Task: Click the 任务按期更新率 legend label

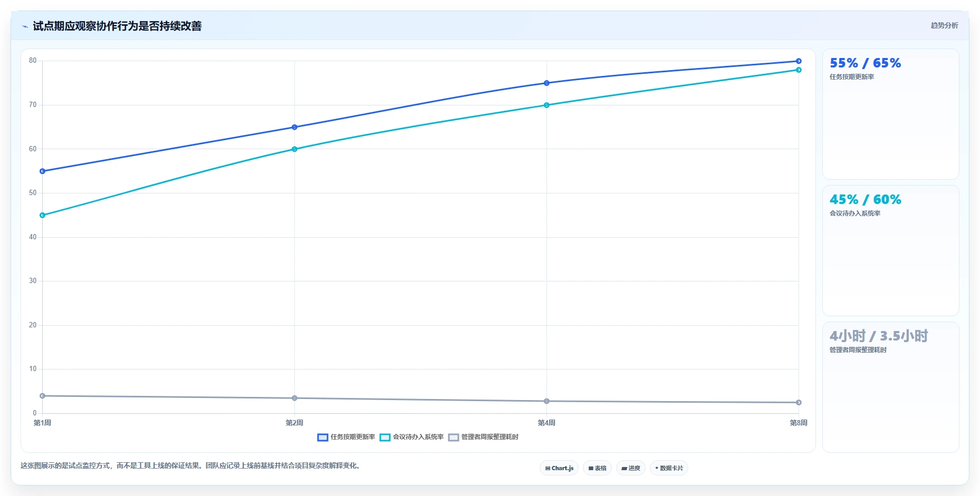Action: [353, 437]
